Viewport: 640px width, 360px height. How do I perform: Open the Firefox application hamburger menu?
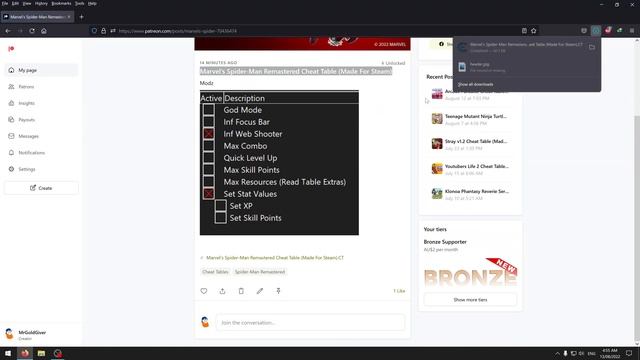pyautogui.click(x=632, y=31)
